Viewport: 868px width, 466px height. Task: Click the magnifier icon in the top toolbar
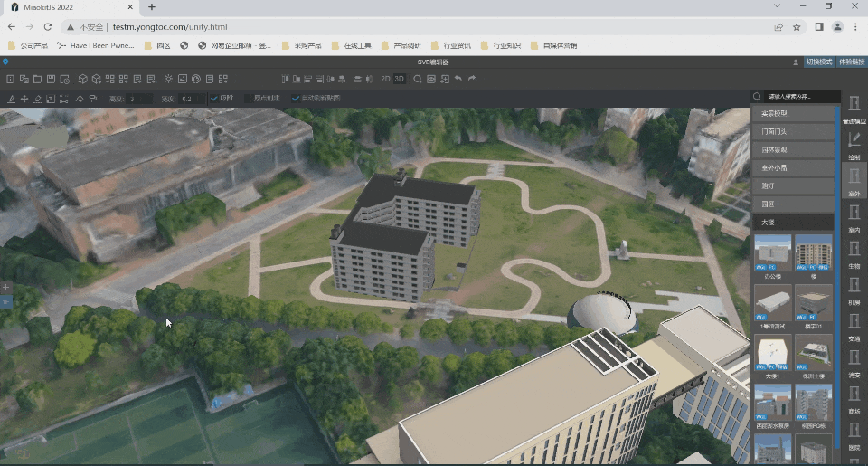pyautogui.click(x=418, y=79)
